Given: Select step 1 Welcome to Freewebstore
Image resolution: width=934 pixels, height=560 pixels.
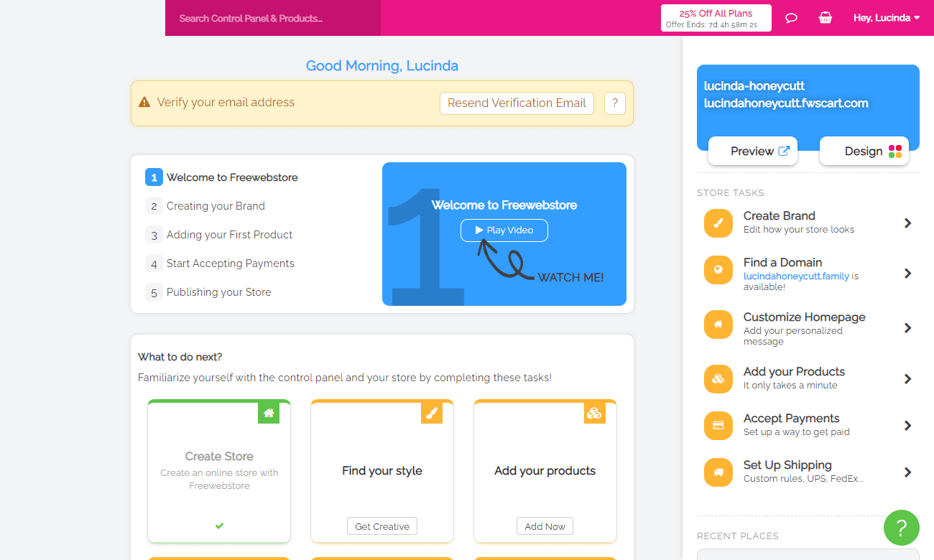Looking at the screenshot, I should click(222, 177).
